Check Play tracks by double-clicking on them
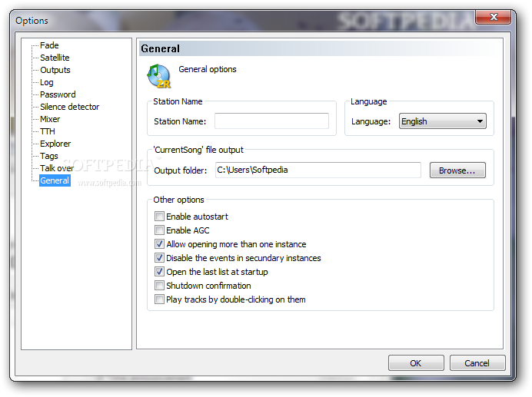 [x=159, y=299]
